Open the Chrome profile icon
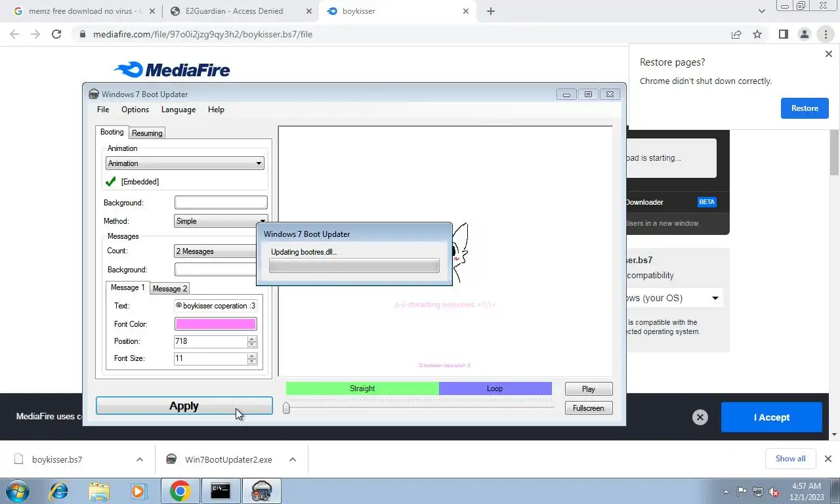This screenshot has height=504, width=840. pos(805,34)
